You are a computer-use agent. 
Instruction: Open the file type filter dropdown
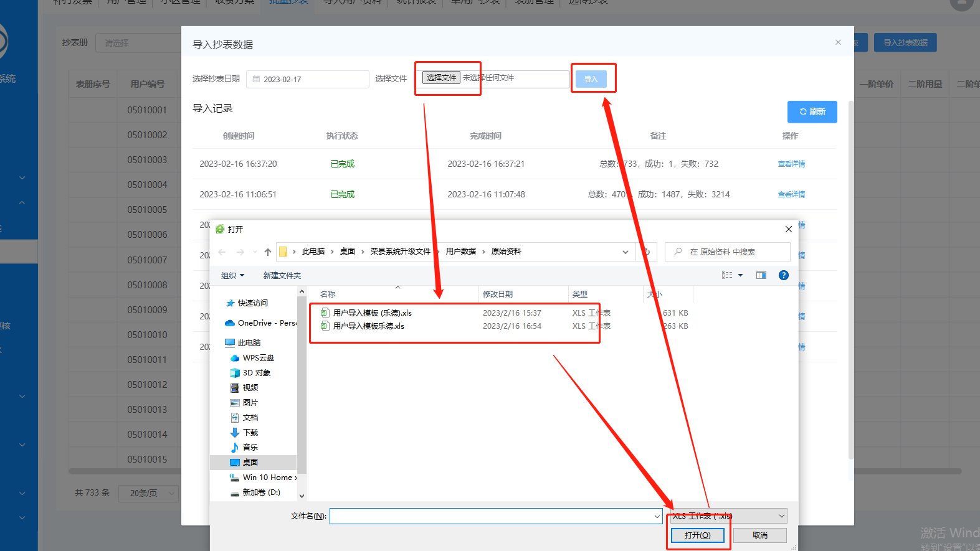pos(729,516)
